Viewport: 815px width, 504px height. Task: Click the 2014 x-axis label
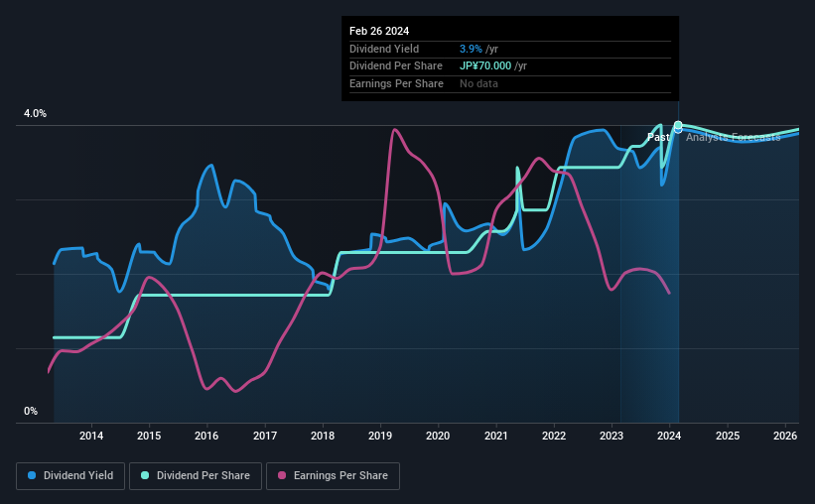(x=91, y=436)
